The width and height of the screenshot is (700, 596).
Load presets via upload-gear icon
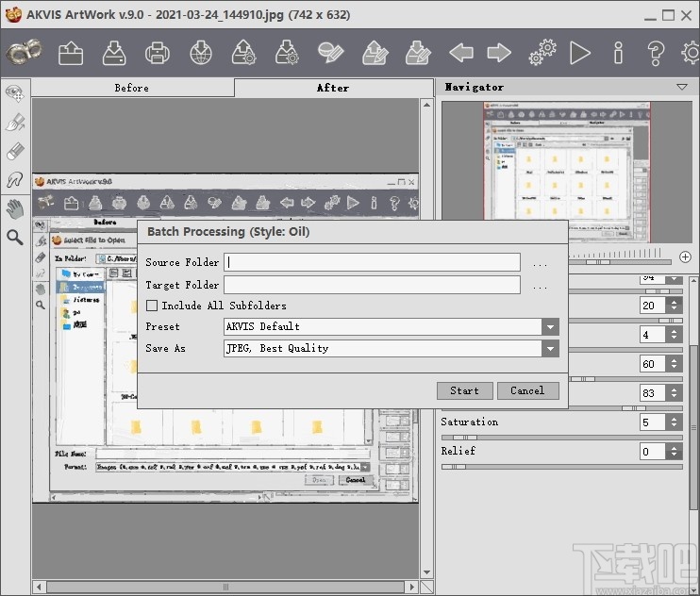coord(243,53)
